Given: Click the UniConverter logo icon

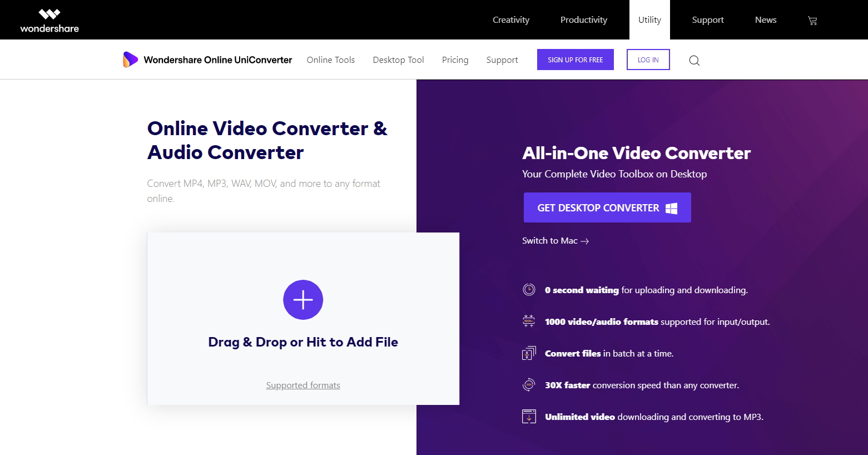Looking at the screenshot, I should point(130,60).
